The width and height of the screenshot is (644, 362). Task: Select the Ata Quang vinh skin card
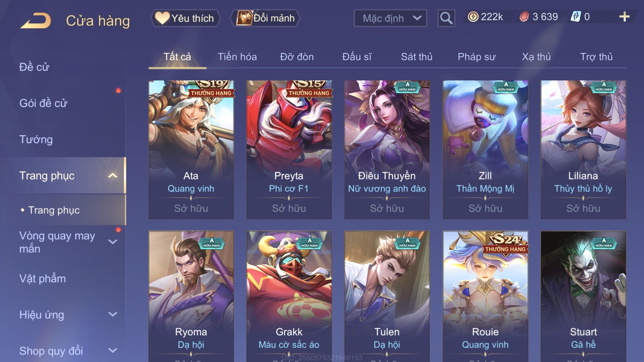coord(191,150)
